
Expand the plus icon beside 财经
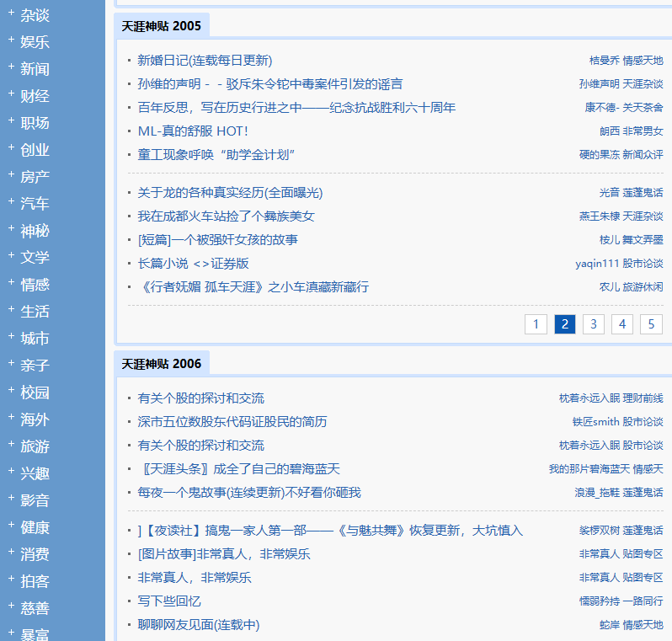click(11, 95)
